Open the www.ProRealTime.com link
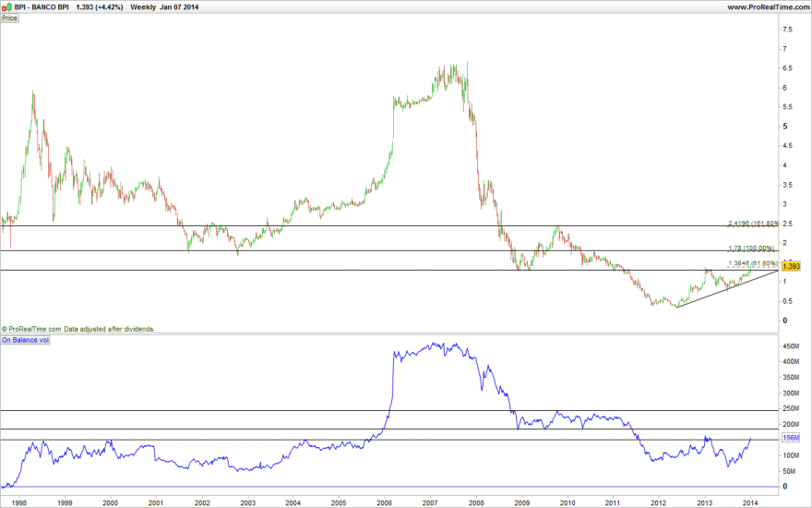The width and height of the screenshot is (812, 508). coord(768,7)
